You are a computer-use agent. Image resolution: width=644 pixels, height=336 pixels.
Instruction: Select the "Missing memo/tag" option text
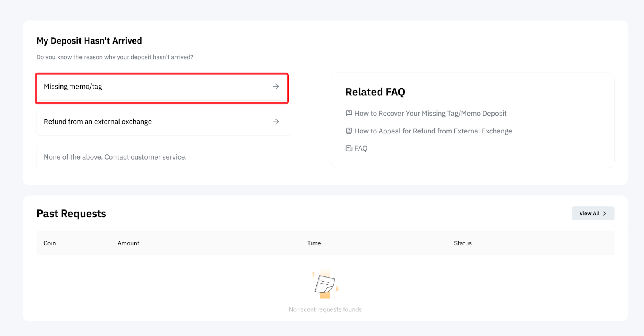point(73,87)
